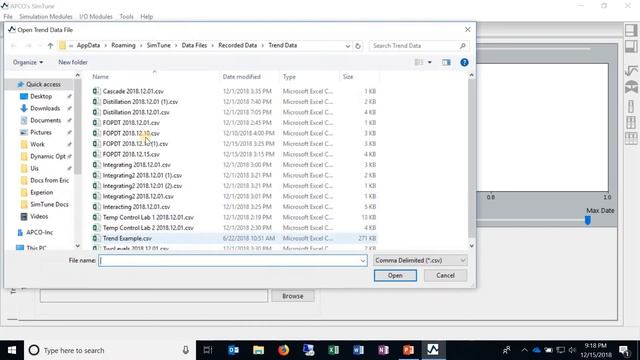Sort files by the Type column
Image resolution: width=640 pixels, height=360 pixels.
pyautogui.click(x=289, y=77)
